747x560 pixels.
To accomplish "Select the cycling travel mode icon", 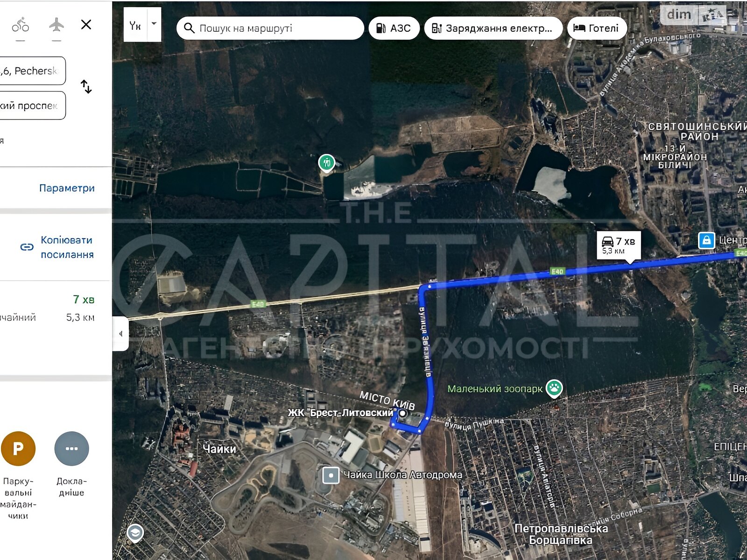I will pos(20,25).
